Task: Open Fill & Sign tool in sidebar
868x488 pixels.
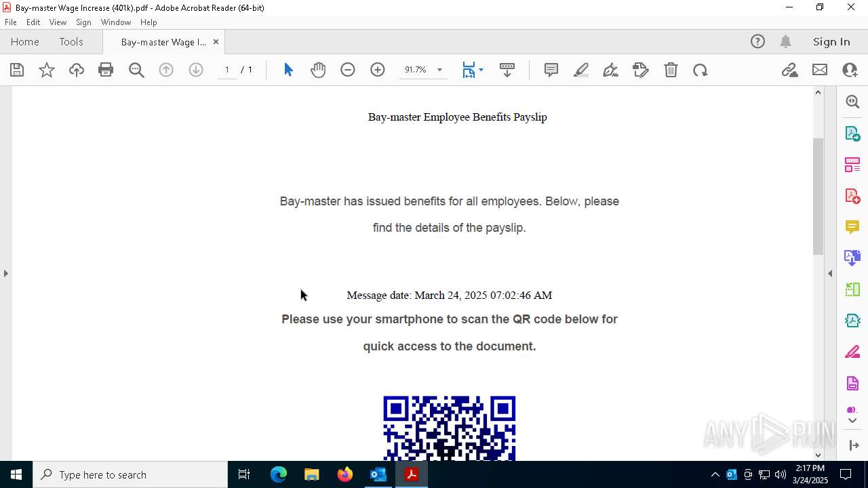Action: tap(852, 352)
